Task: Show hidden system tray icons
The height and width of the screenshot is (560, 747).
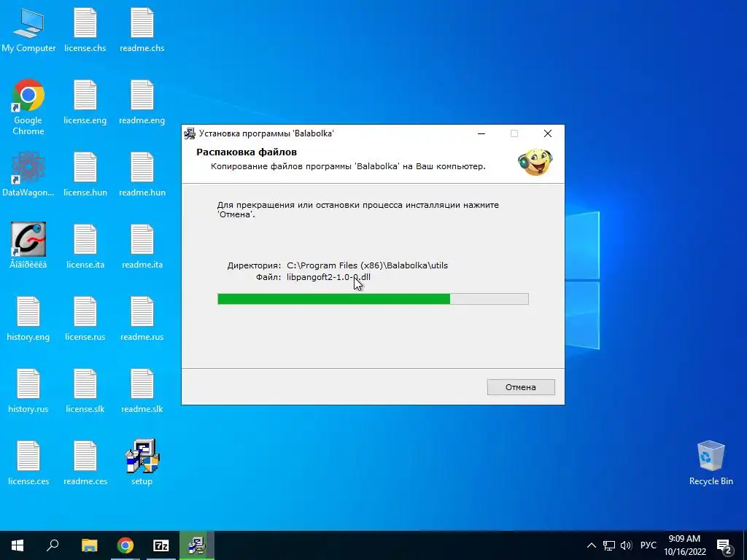Action: click(x=591, y=545)
